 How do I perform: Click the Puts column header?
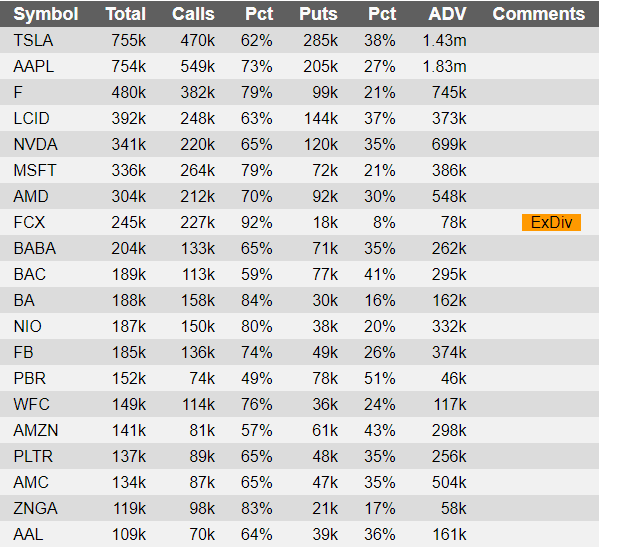[x=318, y=14]
